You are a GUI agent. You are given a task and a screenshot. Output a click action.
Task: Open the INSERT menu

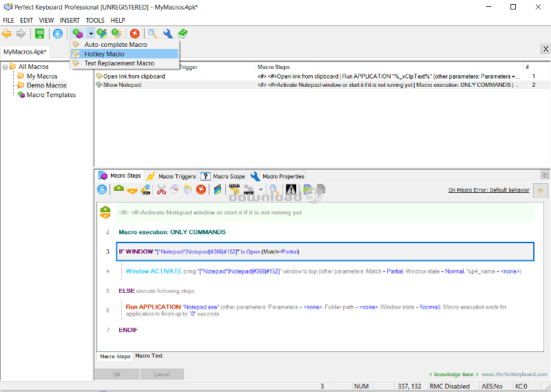point(70,21)
